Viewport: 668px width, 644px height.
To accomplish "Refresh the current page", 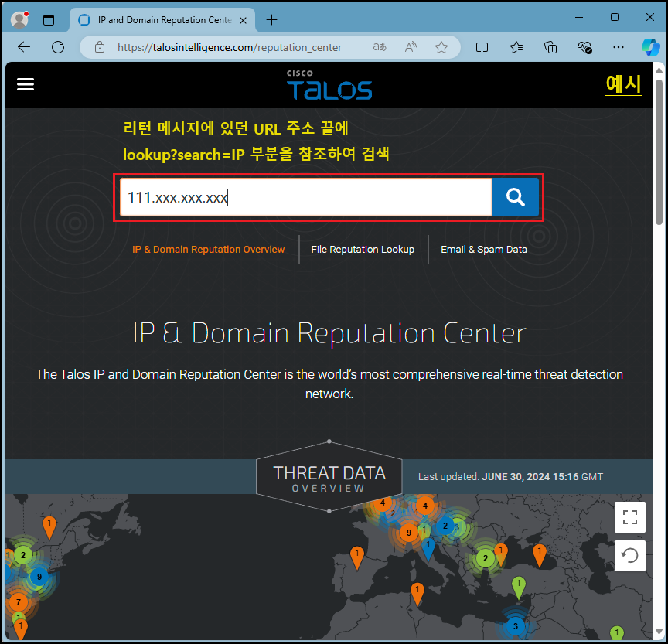I will point(58,47).
